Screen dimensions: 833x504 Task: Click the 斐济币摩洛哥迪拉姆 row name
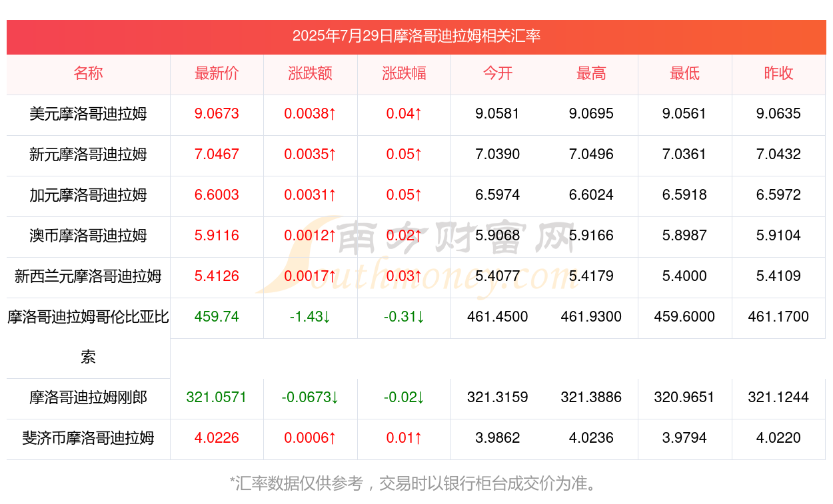88,438
